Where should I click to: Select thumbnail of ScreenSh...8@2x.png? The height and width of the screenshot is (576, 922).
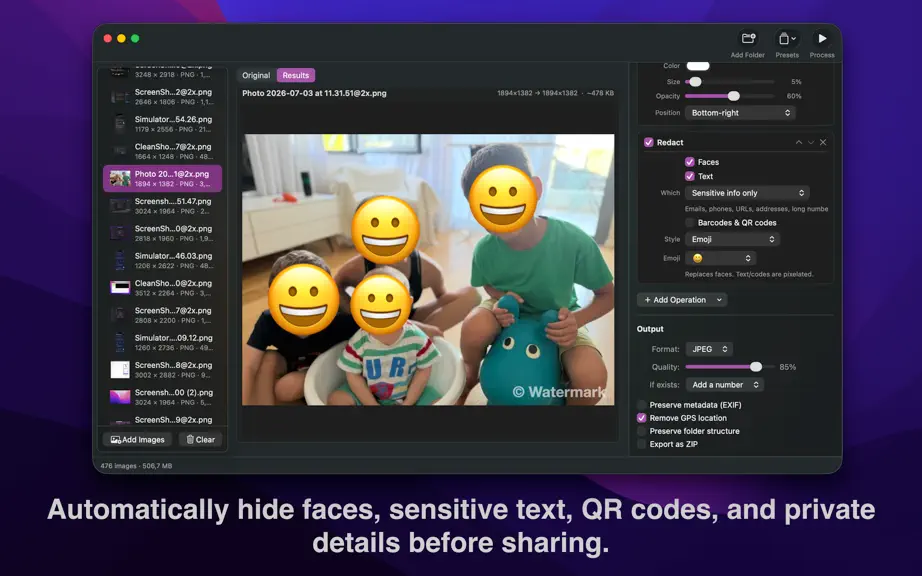coord(120,370)
